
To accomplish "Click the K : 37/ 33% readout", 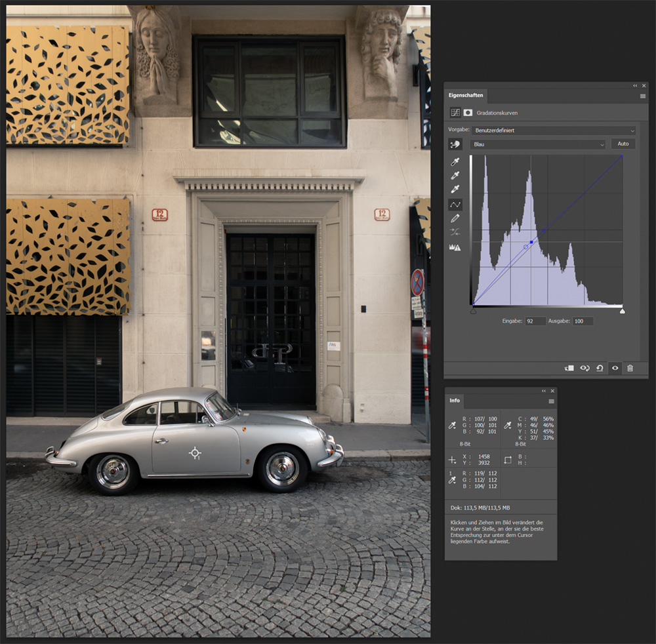I will pos(536,438).
